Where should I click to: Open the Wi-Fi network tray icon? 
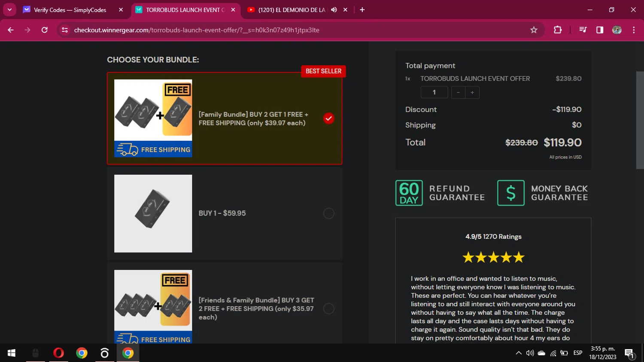coord(553,353)
